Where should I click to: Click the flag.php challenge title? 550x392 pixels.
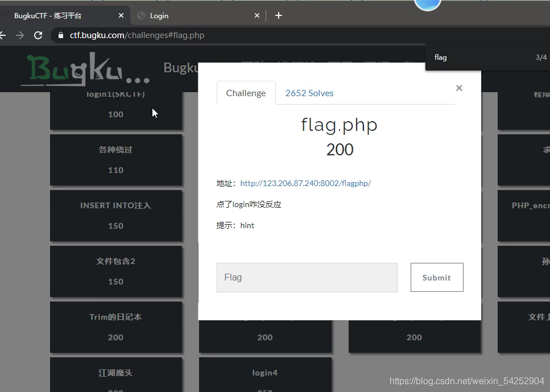[339, 125]
